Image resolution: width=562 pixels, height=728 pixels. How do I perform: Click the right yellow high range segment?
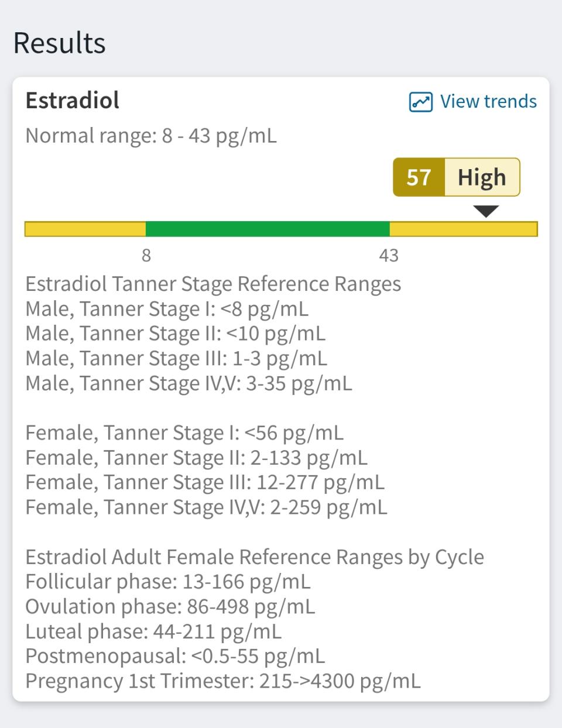coord(462,229)
